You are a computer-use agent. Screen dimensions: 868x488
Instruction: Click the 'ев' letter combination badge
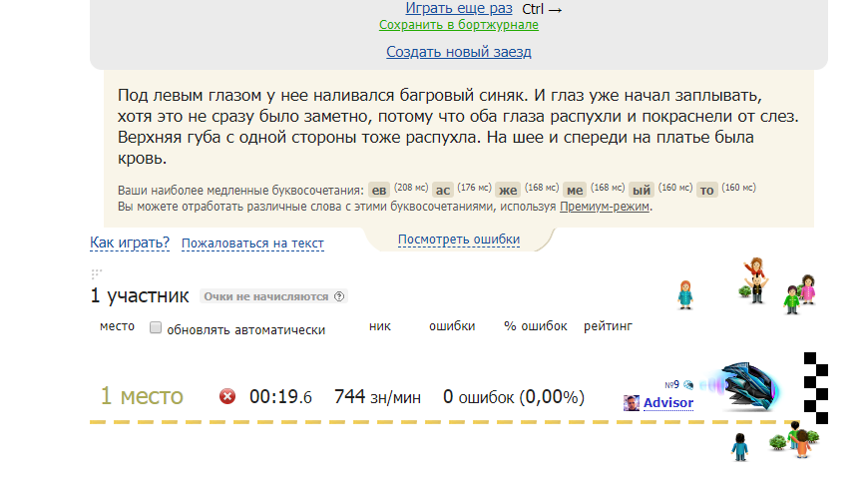pyautogui.click(x=379, y=190)
